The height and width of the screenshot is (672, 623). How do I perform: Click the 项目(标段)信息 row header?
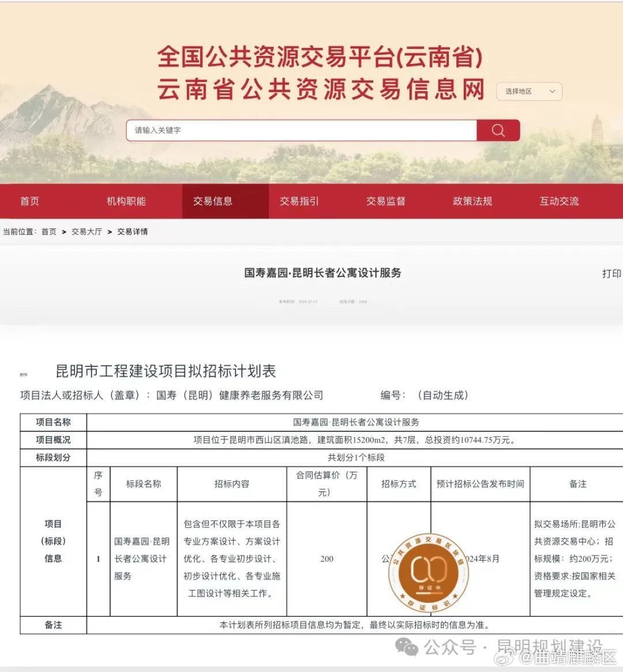pyautogui.click(x=53, y=541)
